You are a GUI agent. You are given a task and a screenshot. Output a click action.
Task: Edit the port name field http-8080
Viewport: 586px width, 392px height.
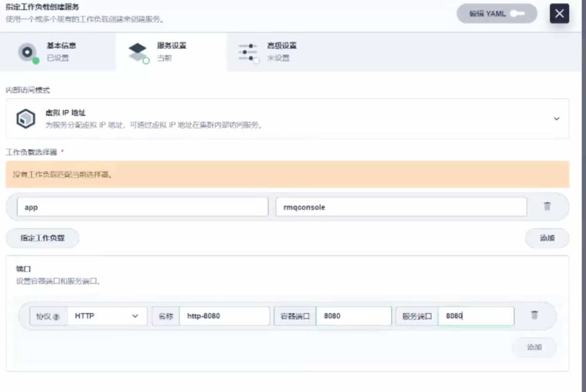(224, 316)
